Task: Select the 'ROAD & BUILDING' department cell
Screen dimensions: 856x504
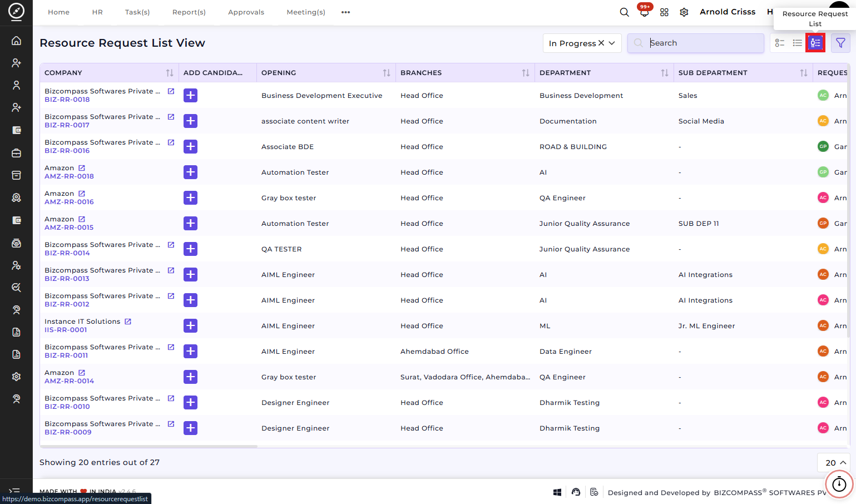Action: 573,147
